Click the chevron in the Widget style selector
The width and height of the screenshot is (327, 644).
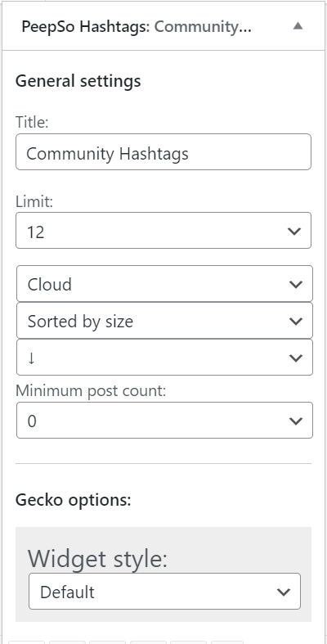(x=284, y=592)
